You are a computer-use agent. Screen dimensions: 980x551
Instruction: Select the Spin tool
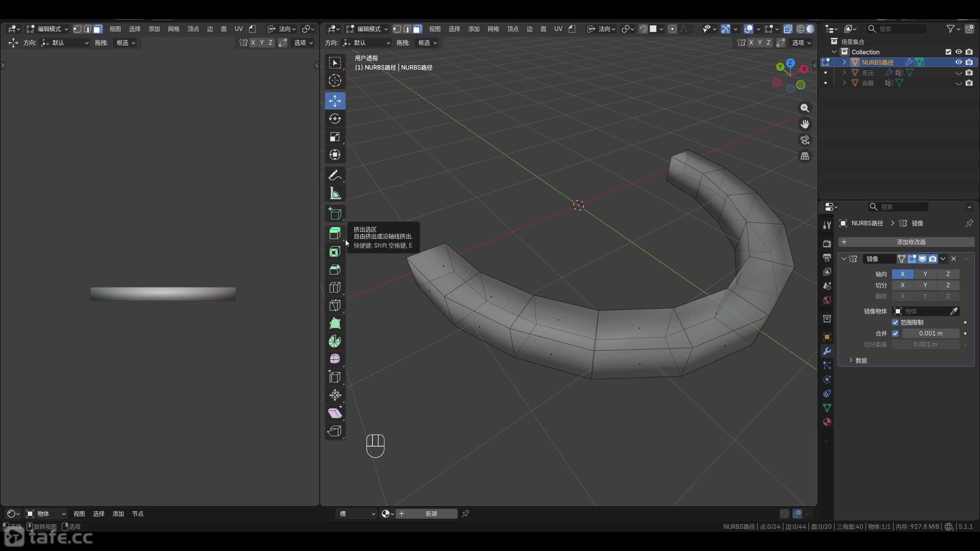tap(335, 341)
